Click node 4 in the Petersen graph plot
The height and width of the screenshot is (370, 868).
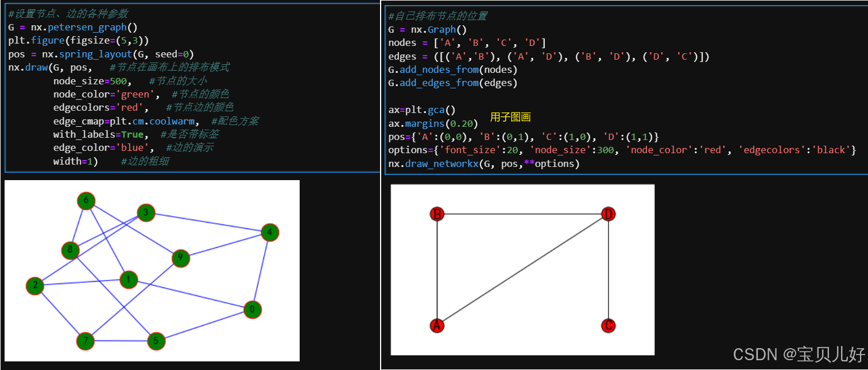point(270,233)
